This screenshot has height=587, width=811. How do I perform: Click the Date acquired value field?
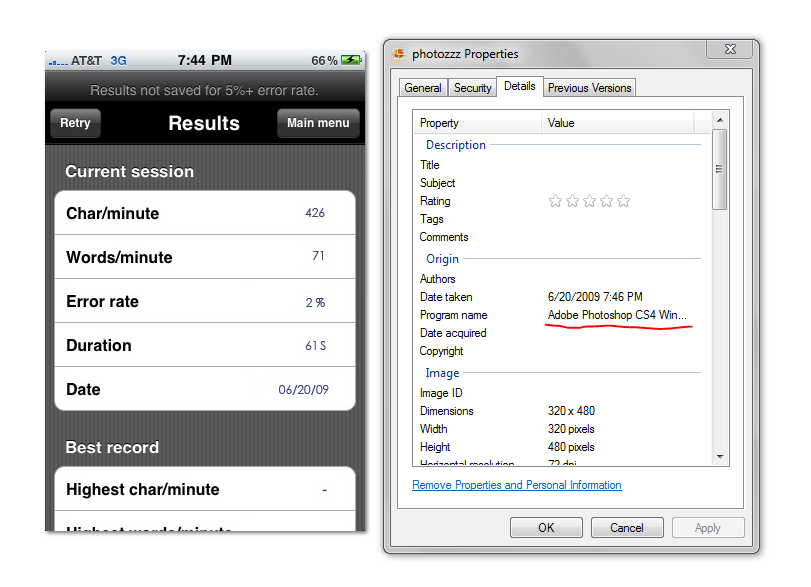tap(623, 333)
